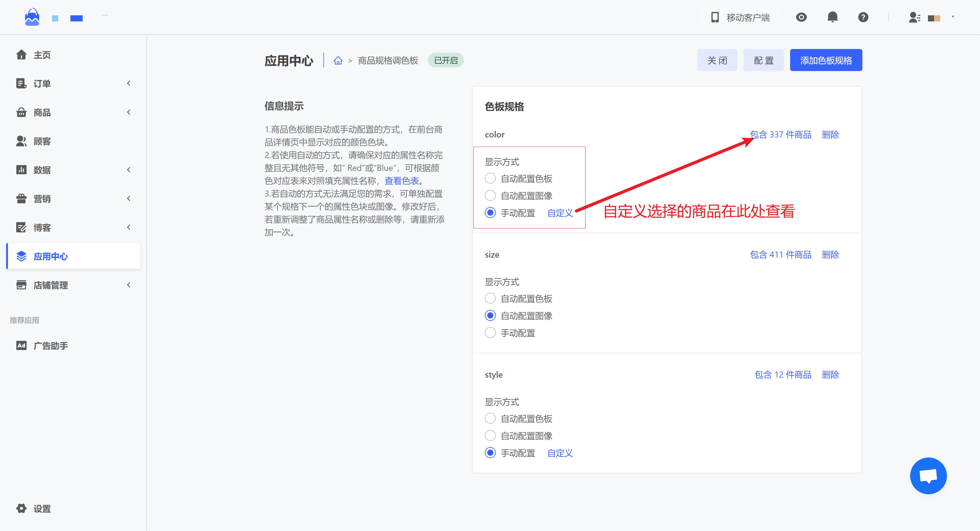Screen dimensions: 980x531
Task: Click the settings gear icon
Action: point(21,509)
